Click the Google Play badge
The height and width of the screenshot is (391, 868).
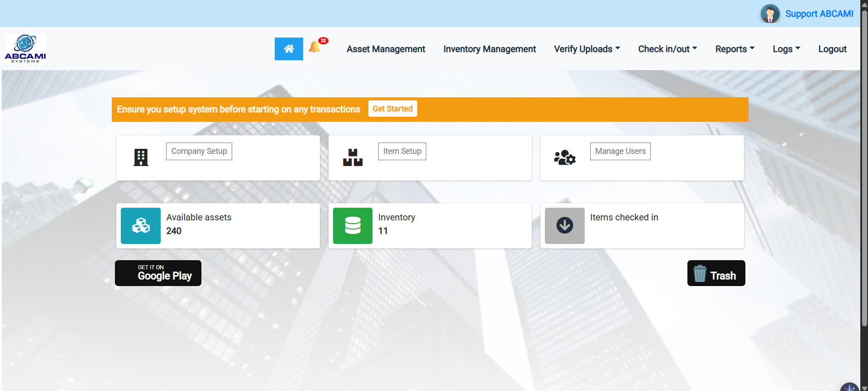coord(158,273)
